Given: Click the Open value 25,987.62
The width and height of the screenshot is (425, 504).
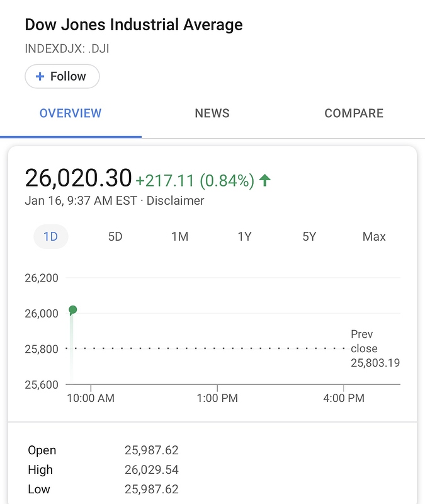Looking at the screenshot, I should (x=152, y=450).
